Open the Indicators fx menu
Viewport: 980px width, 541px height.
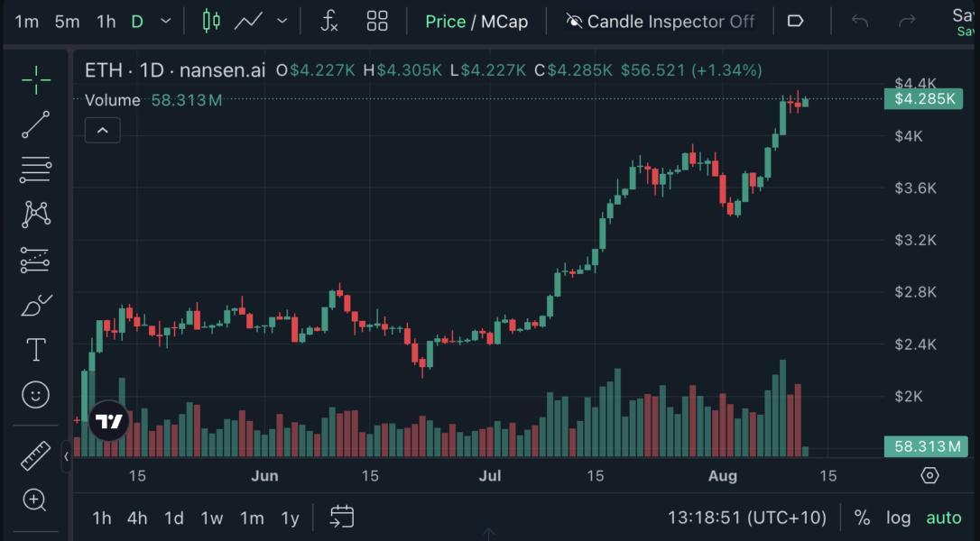click(328, 21)
